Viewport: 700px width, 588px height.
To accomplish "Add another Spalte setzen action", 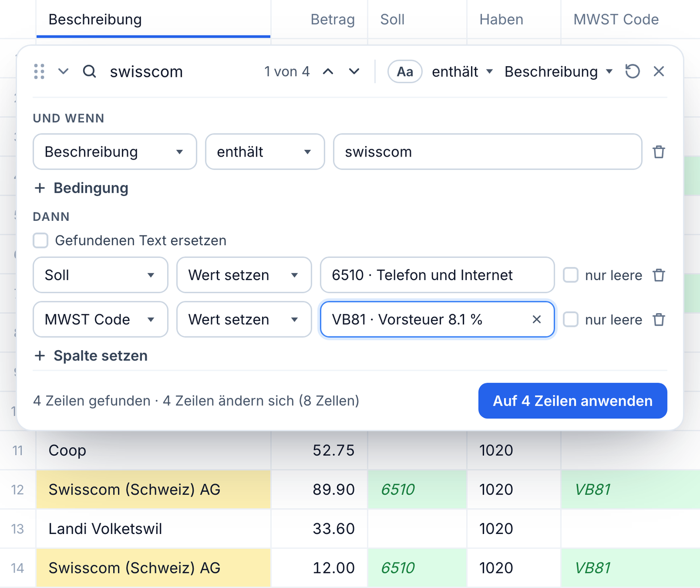I will (91, 356).
